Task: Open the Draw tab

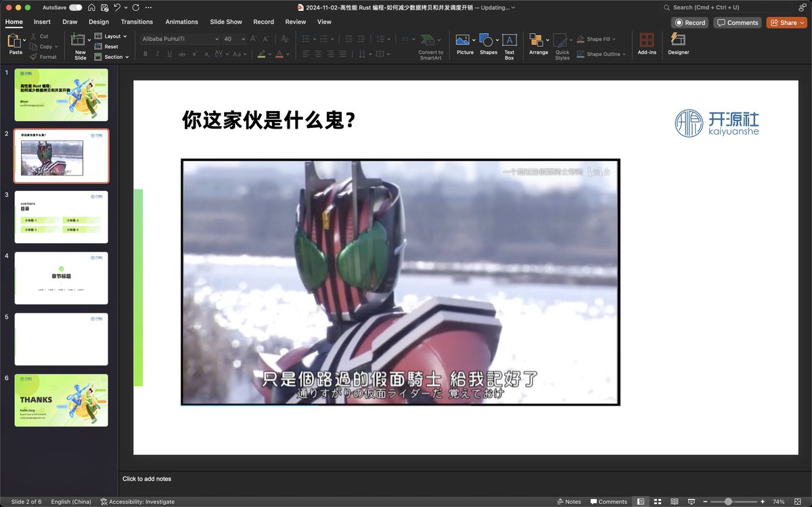Action: (70, 22)
